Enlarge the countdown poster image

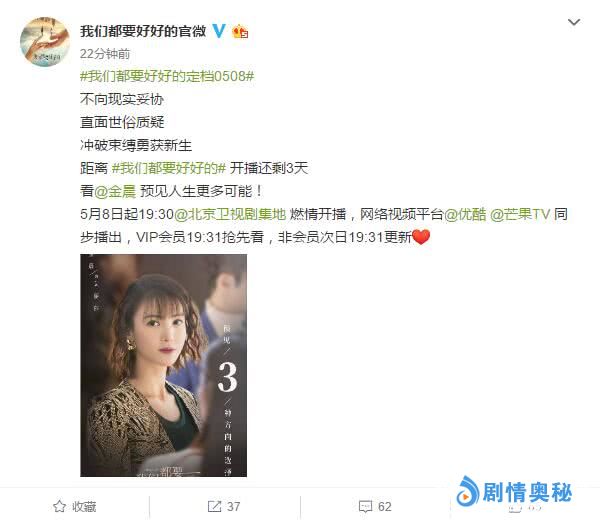[x=163, y=365]
